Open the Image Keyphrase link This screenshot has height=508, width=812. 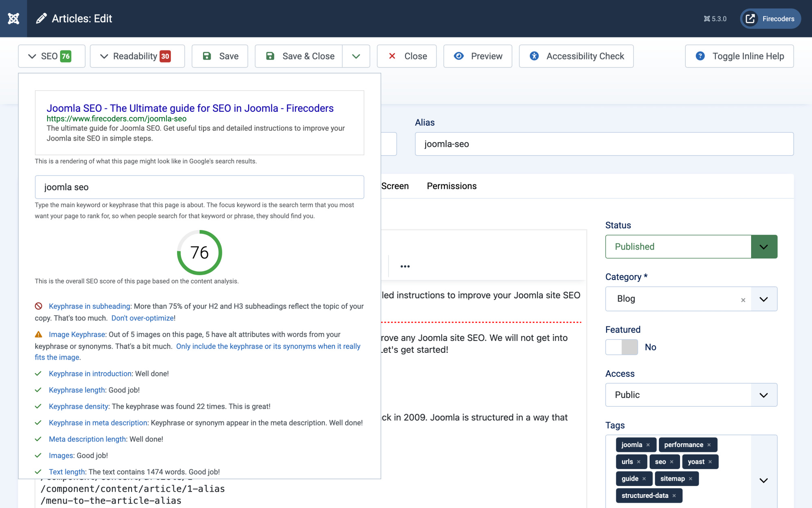point(77,334)
